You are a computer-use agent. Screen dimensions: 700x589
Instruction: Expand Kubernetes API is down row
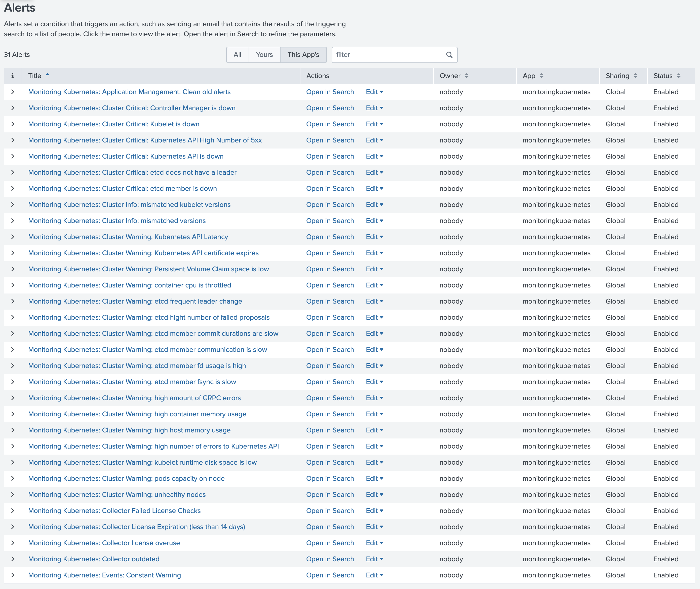click(x=13, y=156)
